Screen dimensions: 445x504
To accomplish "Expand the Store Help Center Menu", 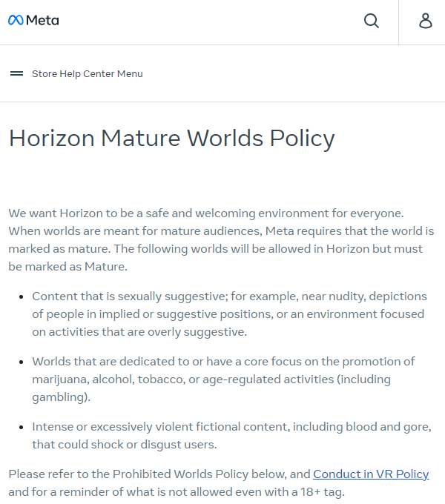I will [x=87, y=74].
